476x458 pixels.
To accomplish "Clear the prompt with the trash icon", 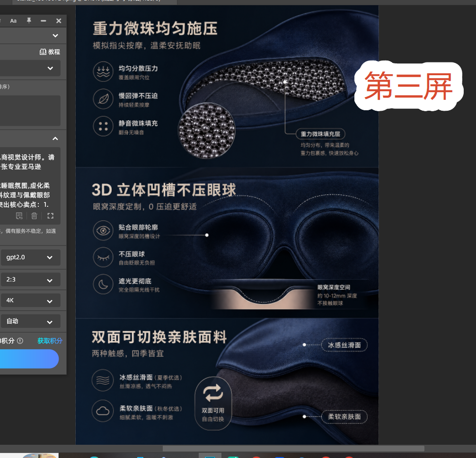I will pyautogui.click(x=34, y=216).
